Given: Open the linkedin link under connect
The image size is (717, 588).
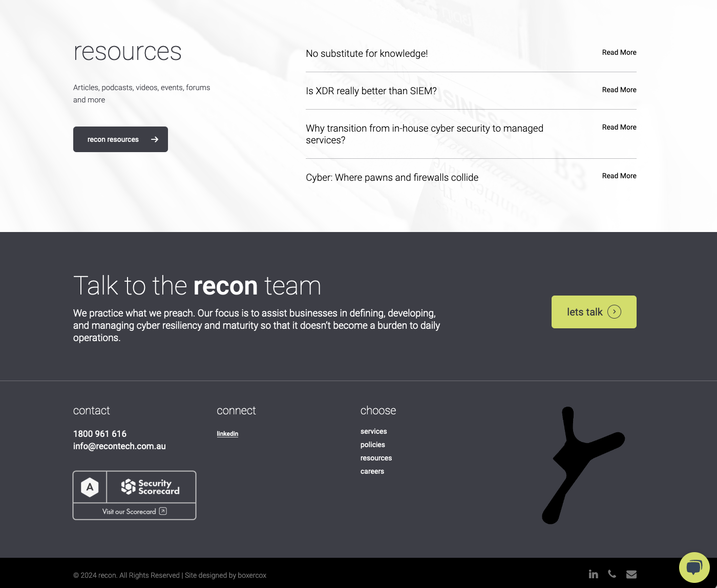Looking at the screenshot, I should (227, 434).
